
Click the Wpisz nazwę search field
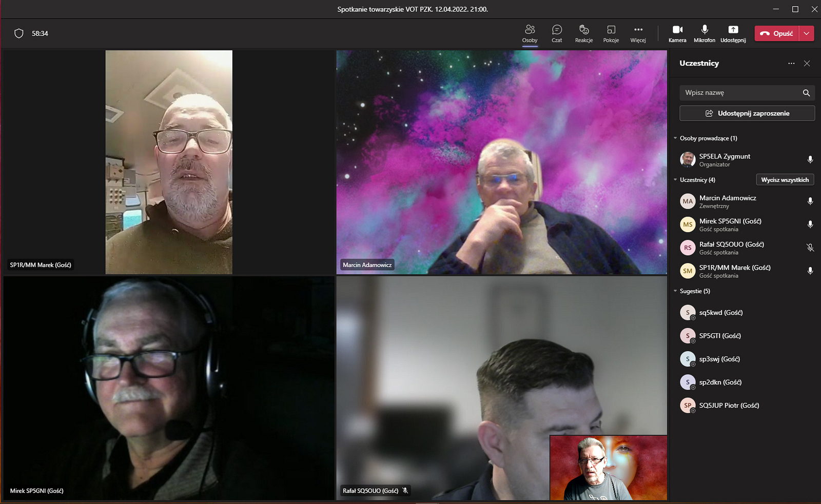747,93
